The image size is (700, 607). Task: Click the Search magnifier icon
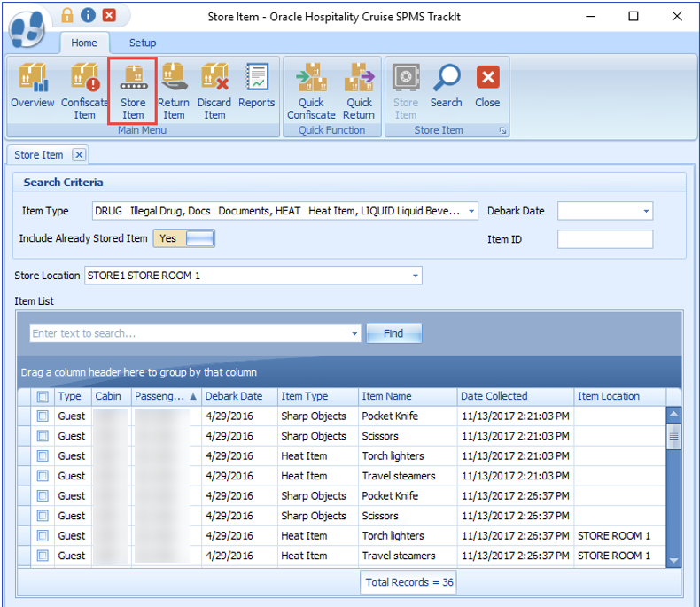click(x=447, y=86)
